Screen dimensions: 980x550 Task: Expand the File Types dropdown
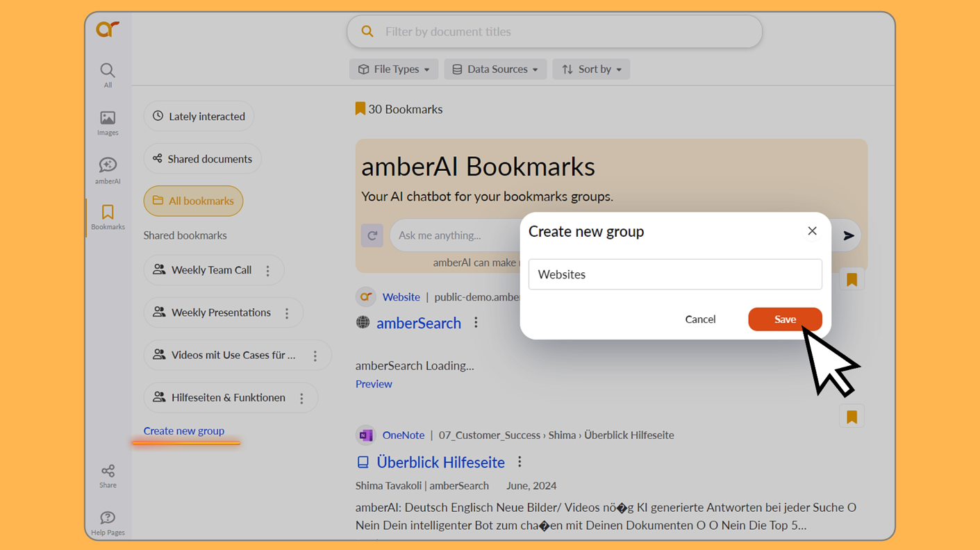click(394, 69)
